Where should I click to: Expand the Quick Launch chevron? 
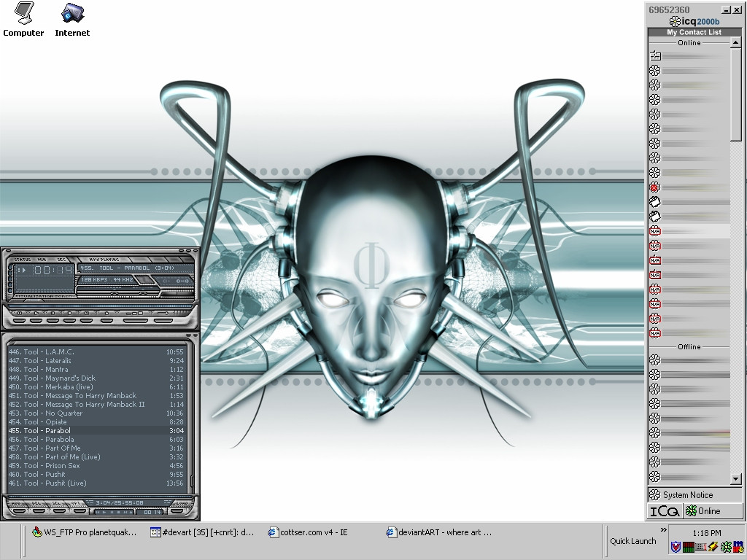click(663, 529)
